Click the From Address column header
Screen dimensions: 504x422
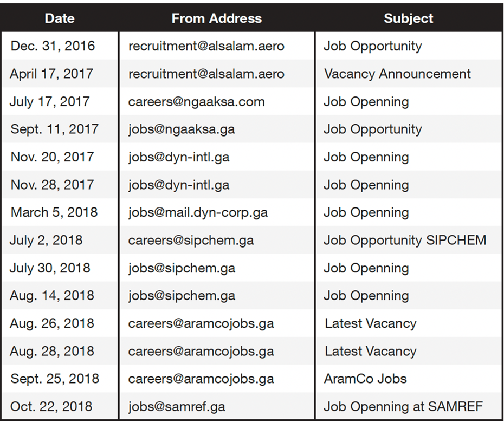point(216,18)
